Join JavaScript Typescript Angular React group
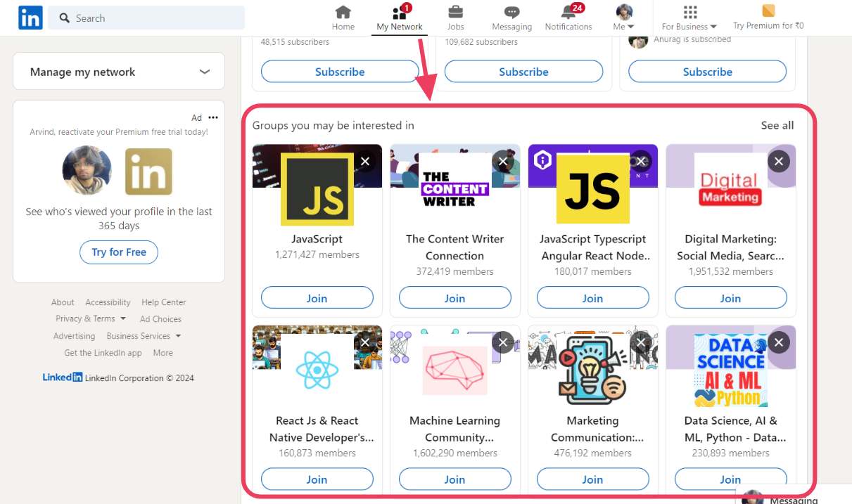 point(592,298)
